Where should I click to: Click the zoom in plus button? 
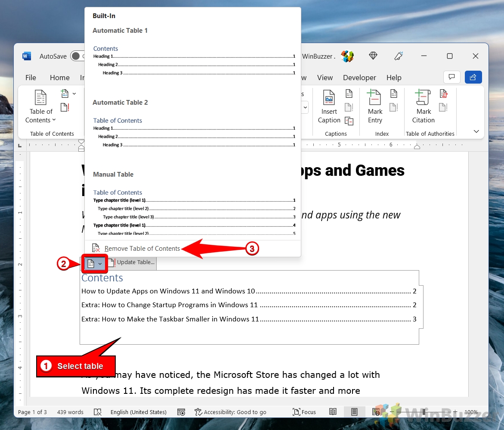455,411
